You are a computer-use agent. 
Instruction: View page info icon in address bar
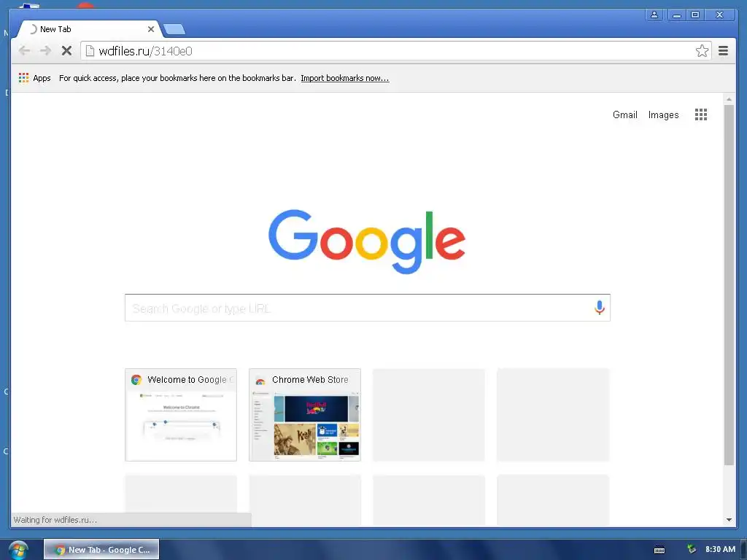point(90,51)
